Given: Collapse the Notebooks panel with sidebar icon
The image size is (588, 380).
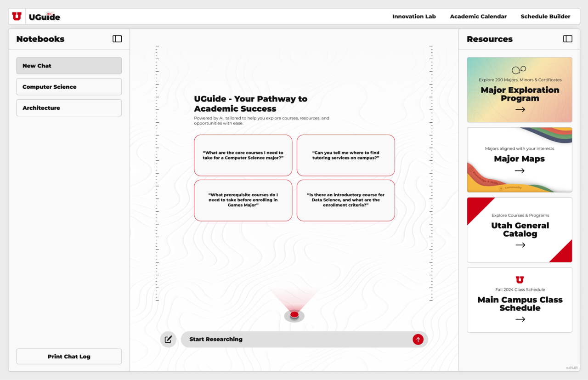Looking at the screenshot, I should click(117, 39).
